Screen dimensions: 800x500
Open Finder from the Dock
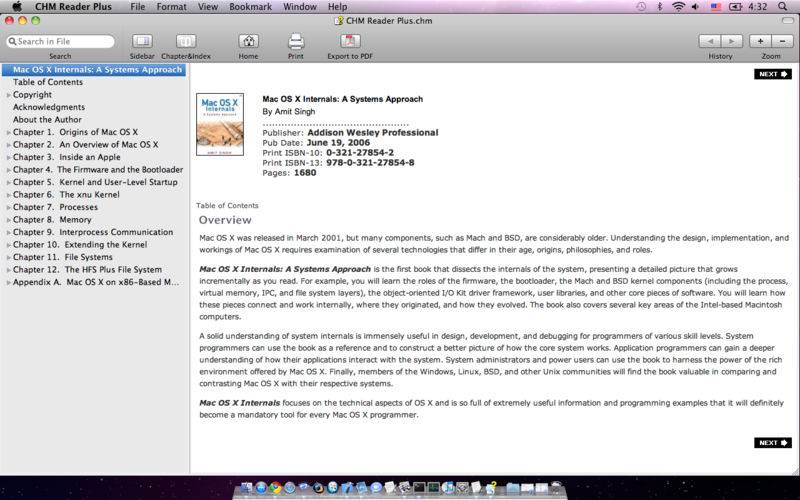pos(246,488)
